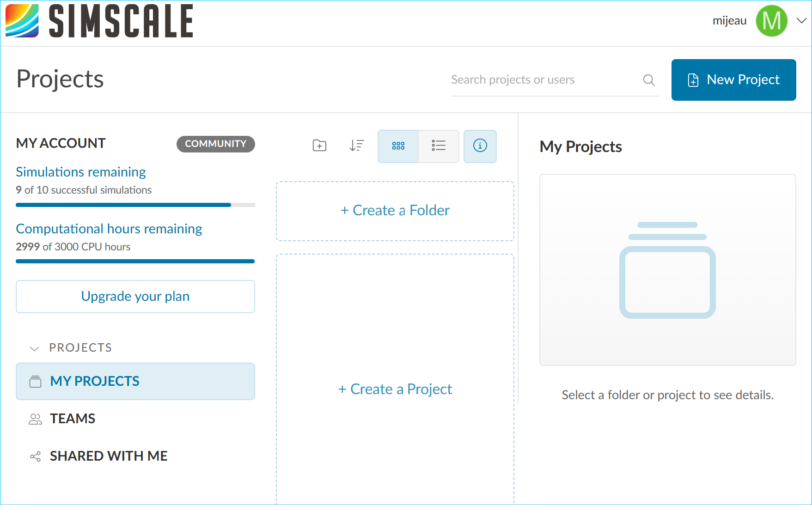Click Upgrade your plan
812x505 pixels.
coord(135,297)
